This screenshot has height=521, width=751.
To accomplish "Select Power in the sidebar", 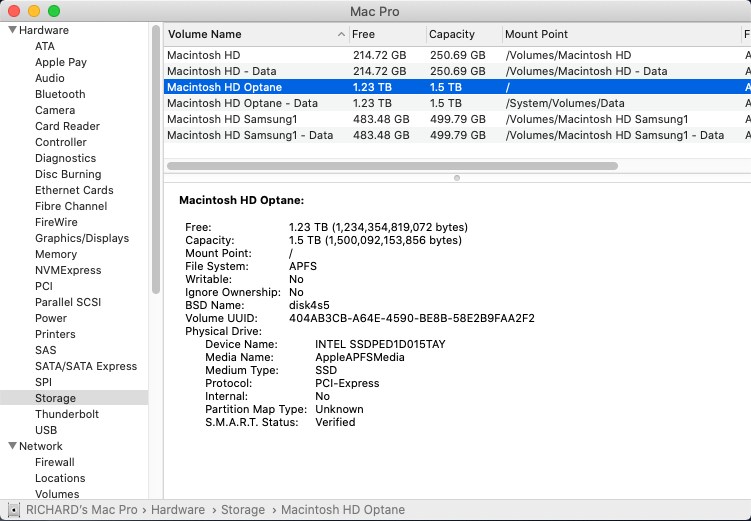I will point(51,318).
